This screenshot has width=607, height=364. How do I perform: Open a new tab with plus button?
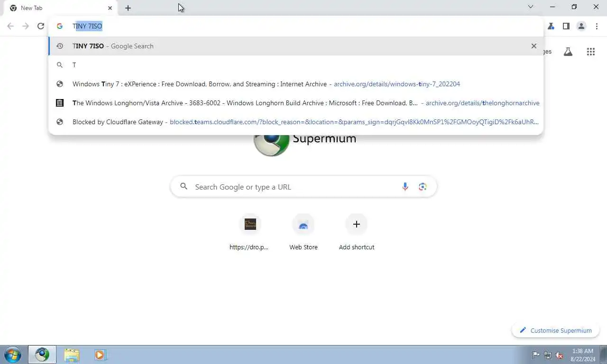128,8
